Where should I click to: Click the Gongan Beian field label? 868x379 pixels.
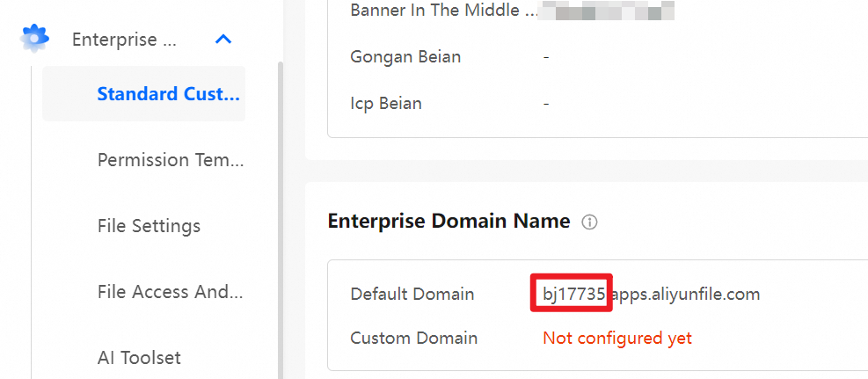point(405,57)
